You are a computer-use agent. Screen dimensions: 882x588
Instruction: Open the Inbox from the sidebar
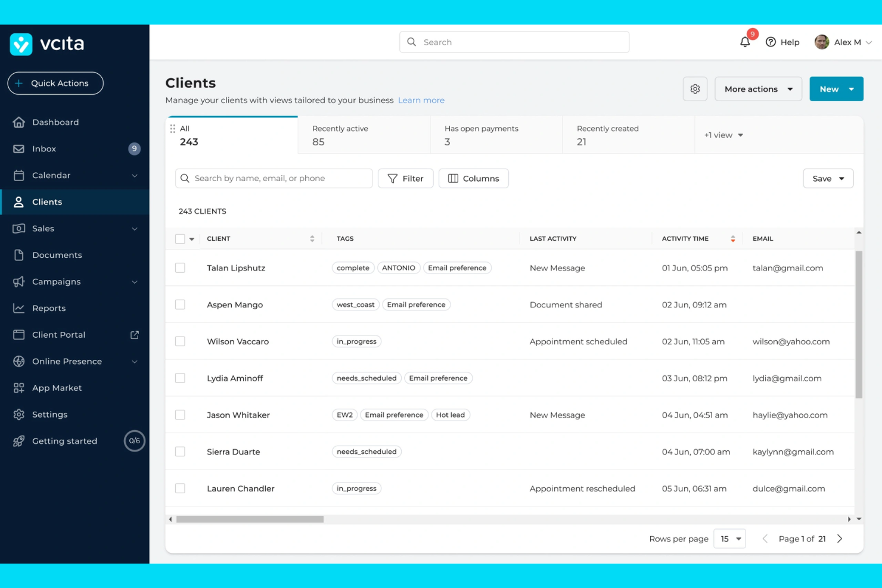(44, 148)
